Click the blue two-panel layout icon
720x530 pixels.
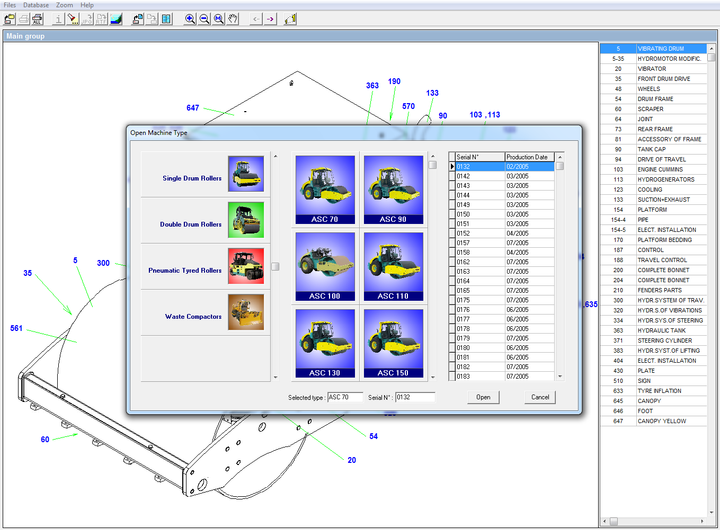(x=166, y=19)
